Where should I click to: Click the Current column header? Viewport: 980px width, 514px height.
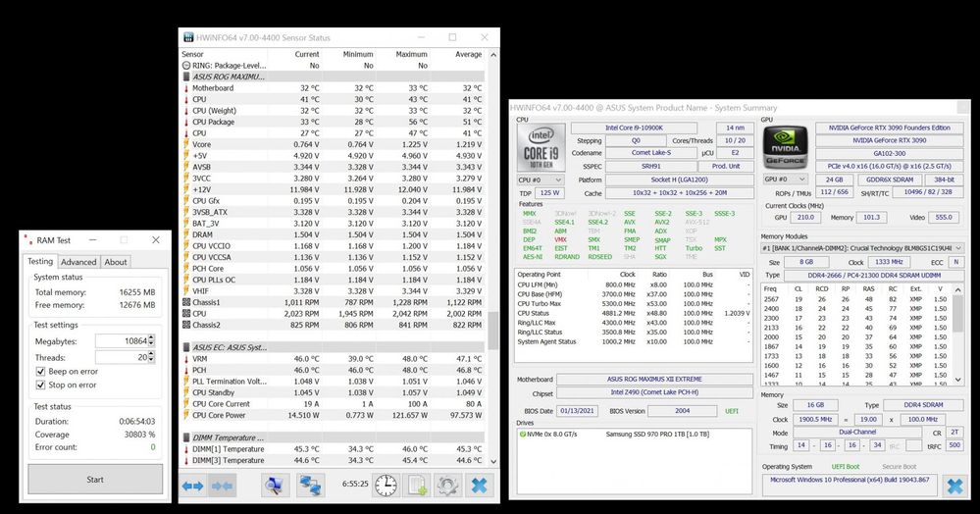point(307,54)
